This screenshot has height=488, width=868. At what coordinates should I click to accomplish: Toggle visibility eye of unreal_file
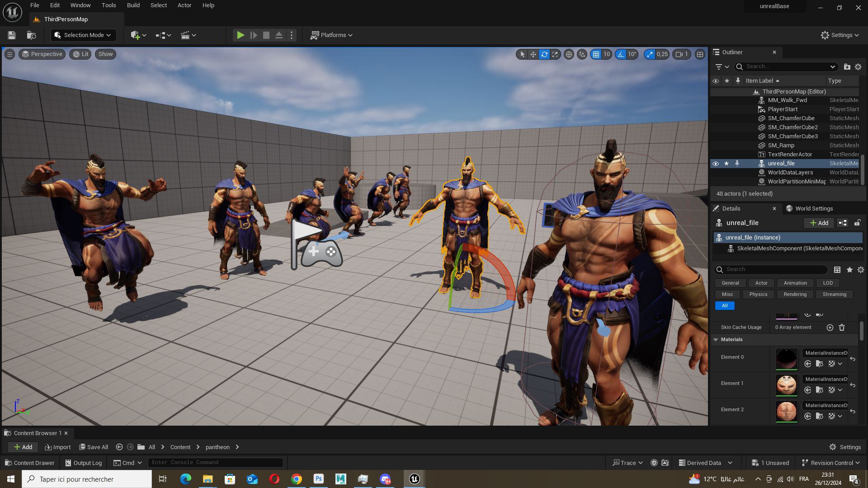point(715,164)
